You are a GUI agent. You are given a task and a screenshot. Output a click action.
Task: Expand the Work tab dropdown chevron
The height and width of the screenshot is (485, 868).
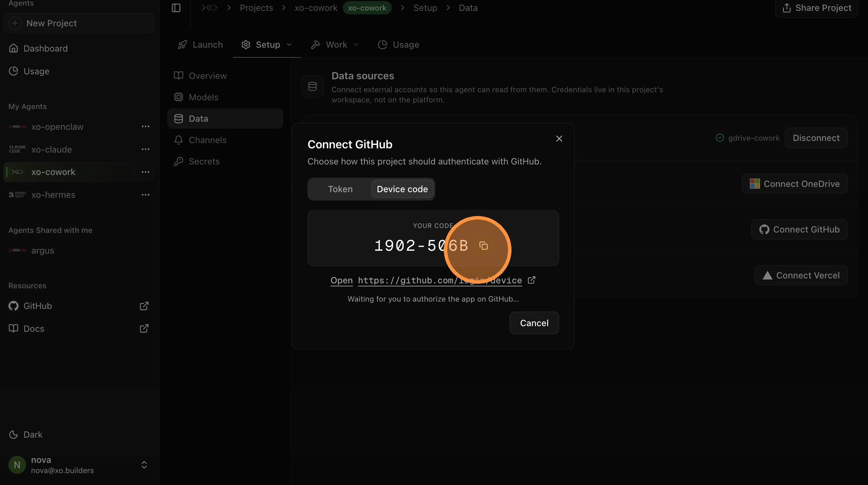point(356,45)
